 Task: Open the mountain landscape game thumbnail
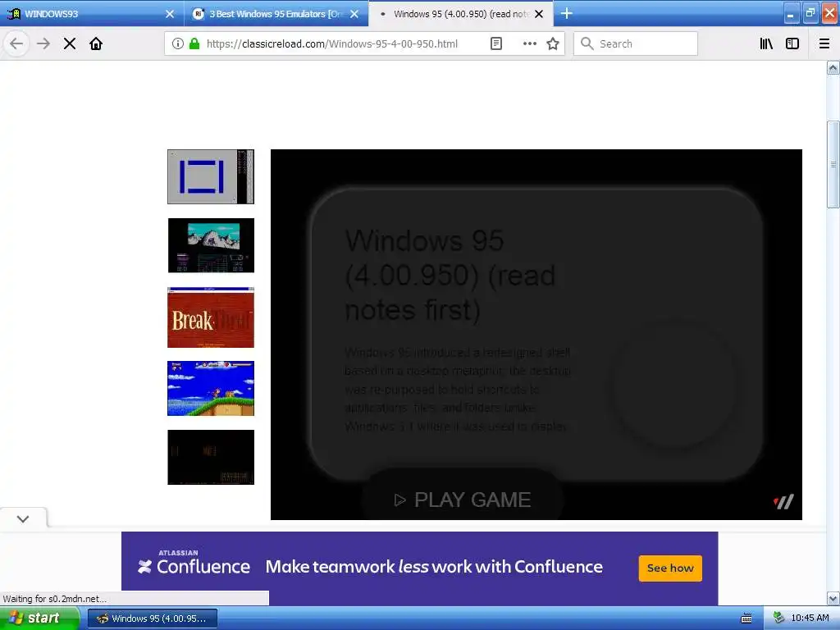(211, 245)
